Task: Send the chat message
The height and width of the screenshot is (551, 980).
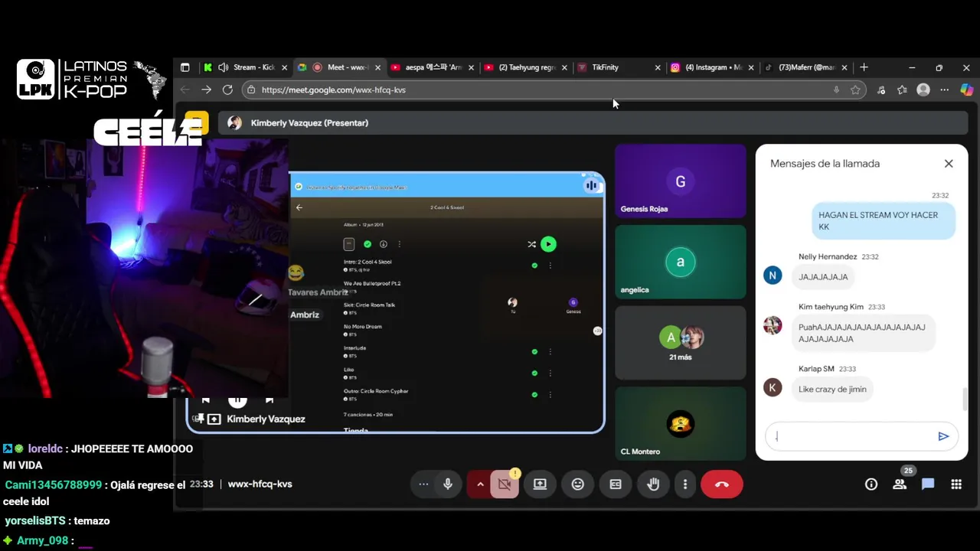Action: pyautogui.click(x=943, y=436)
